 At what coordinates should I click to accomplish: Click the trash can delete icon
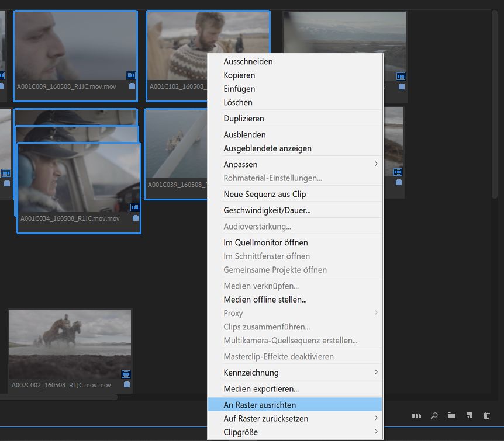pos(486,416)
